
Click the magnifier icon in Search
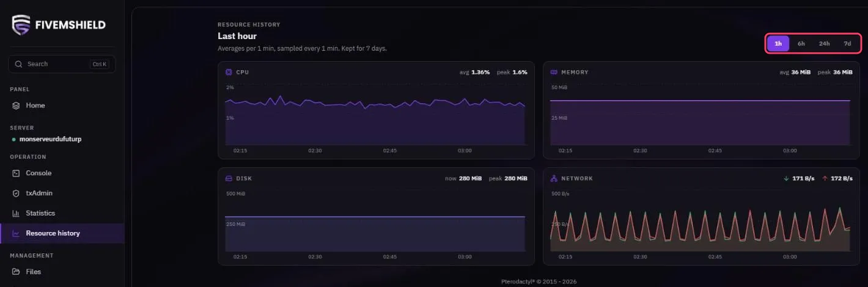18,64
